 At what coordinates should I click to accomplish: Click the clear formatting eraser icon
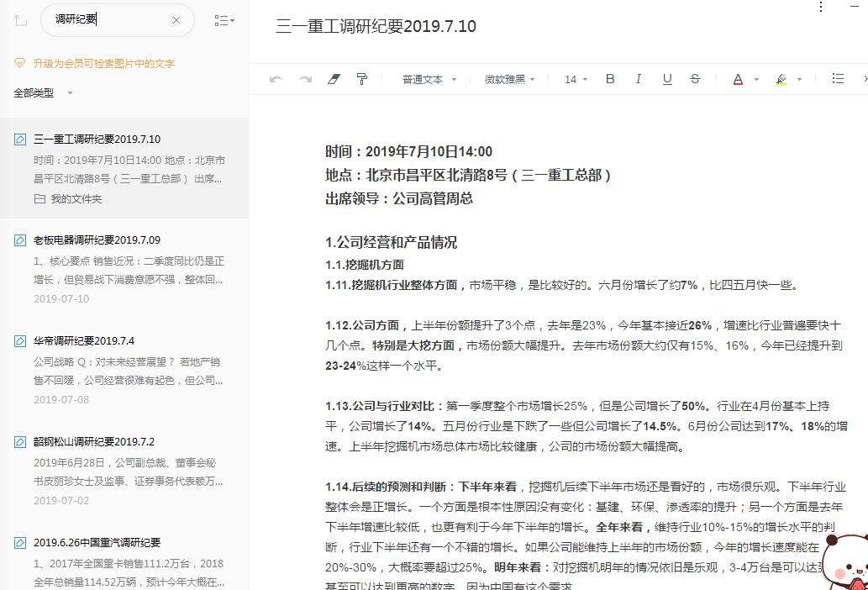pos(334,78)
